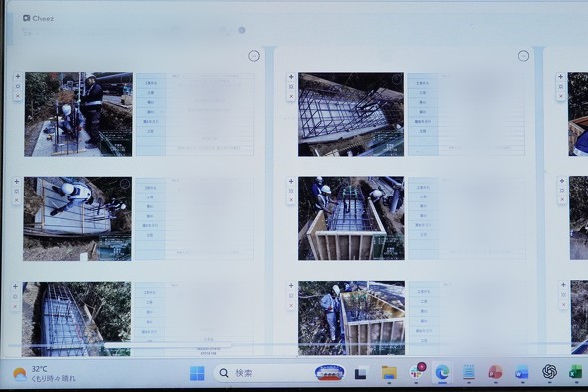Open ChatGPT from the taskbar
Image resolution: width=588 pixels, height=392 pixels.
pos(549,372)
